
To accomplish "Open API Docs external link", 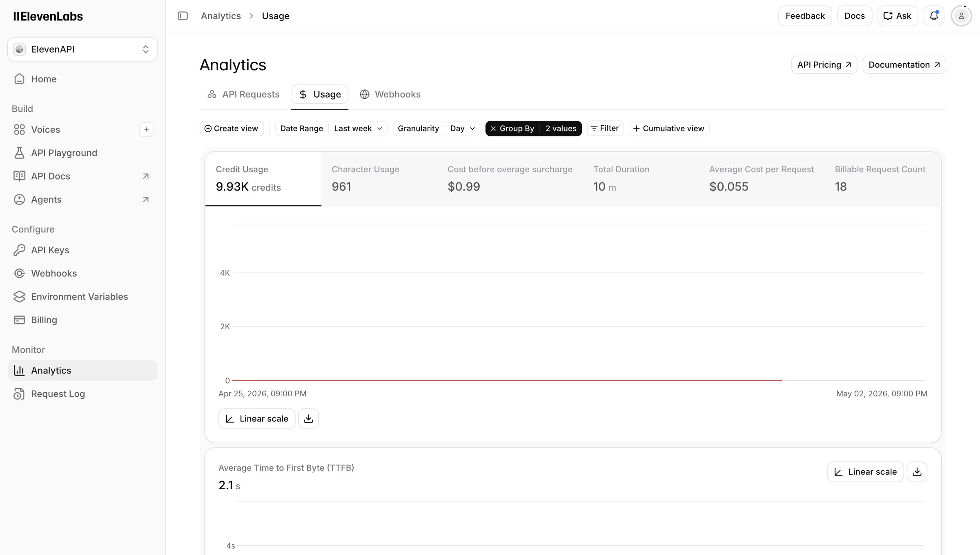I will 82,176.
